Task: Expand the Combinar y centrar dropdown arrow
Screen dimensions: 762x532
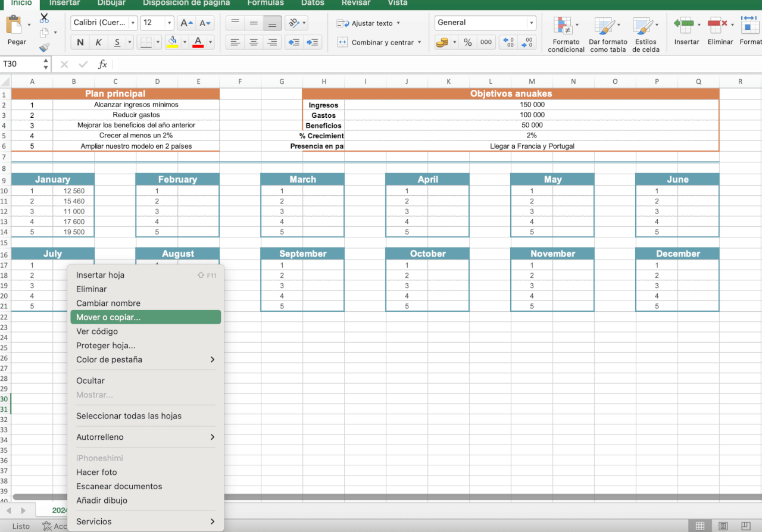Action: click(x=420, y=42)
